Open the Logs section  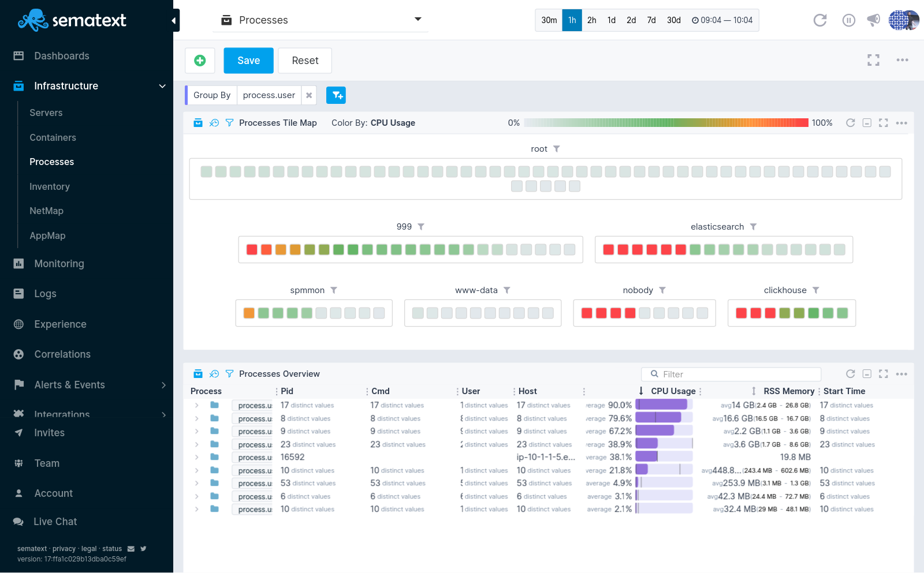(45, 294)
